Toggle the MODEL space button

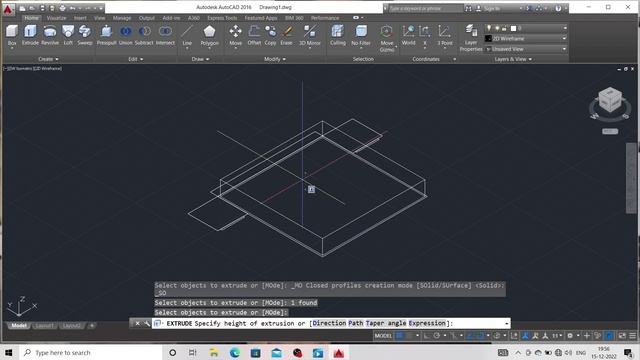point(383,336)
